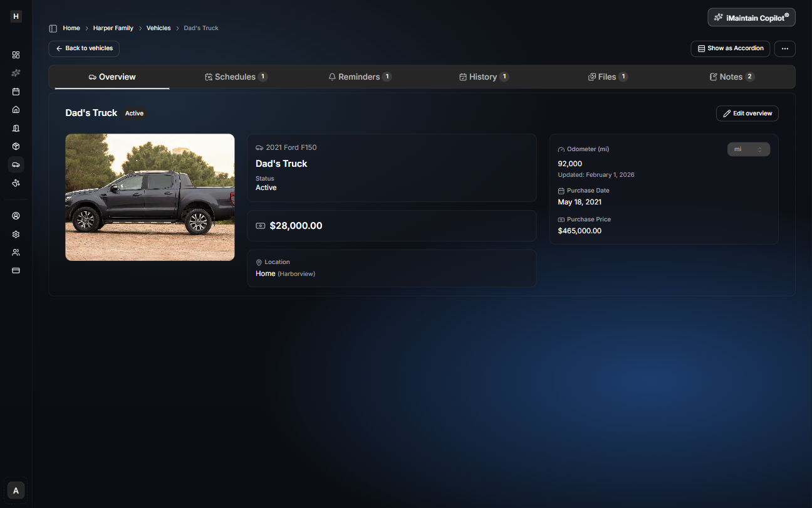The width and height of the screenshot is (812, 508).
Task: Open the billing card icon at sidebar bottom
Action: tap(16, 270)
